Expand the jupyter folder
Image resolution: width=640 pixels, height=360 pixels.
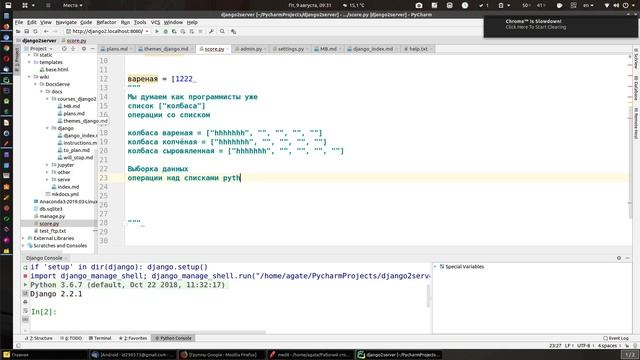[47, 165]
